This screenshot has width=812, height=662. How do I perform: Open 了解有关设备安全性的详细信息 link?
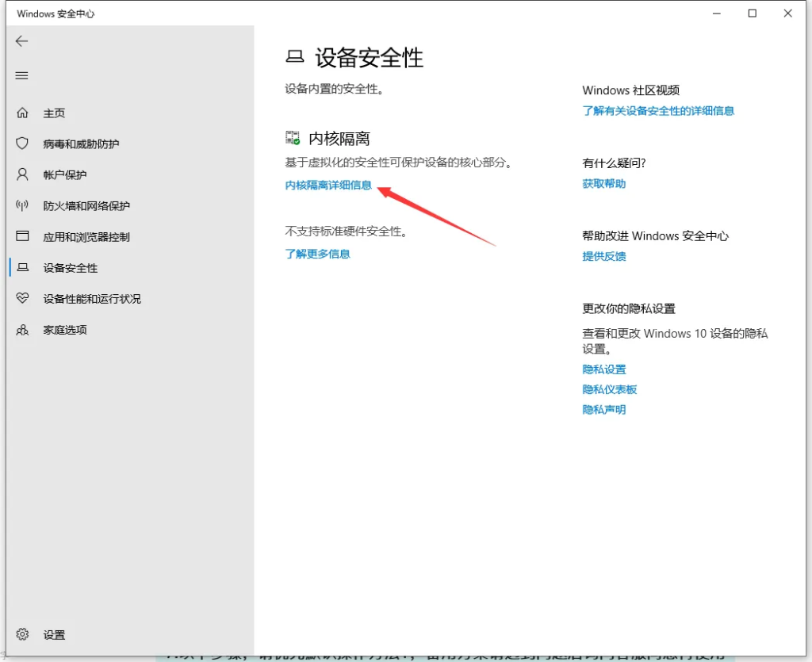658,111
